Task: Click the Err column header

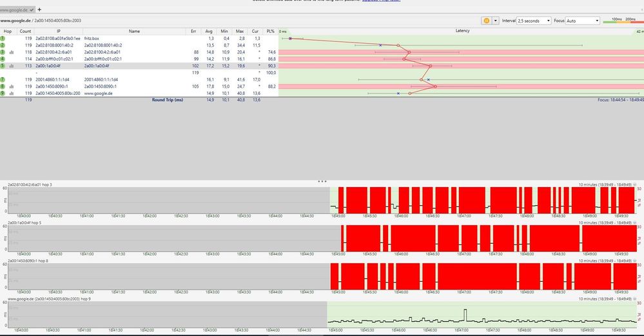Action: (x=193, y=31)
